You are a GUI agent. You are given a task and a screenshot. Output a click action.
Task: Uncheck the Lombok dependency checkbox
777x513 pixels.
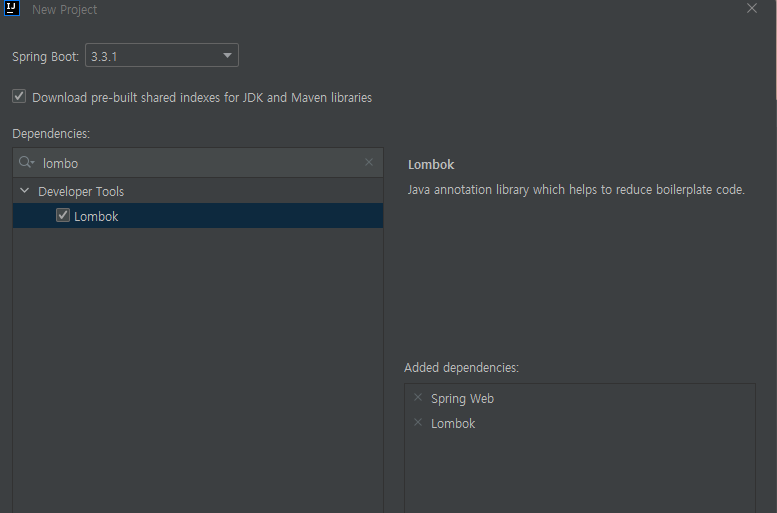pyautogui.click(x=63, y=215)
